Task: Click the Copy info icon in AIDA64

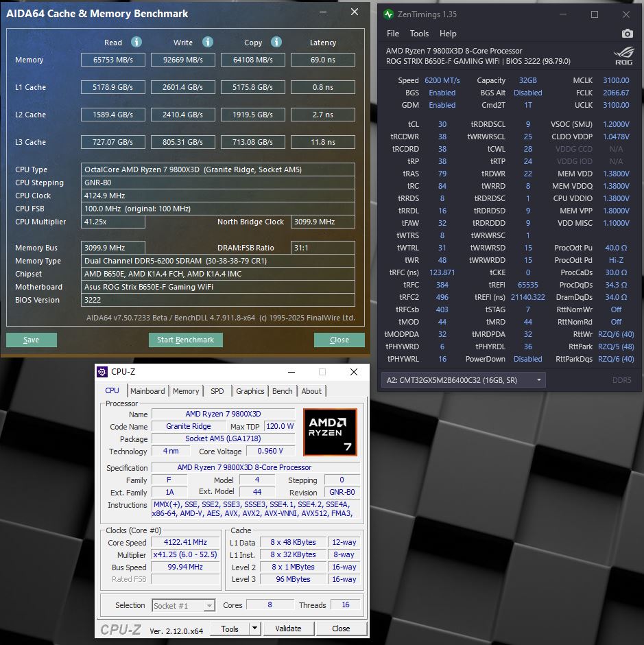Action: coord(276,42)
